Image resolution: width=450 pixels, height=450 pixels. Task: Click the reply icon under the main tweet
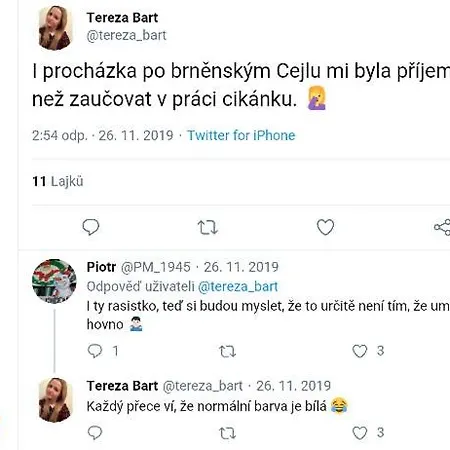[x=91, y=227]
